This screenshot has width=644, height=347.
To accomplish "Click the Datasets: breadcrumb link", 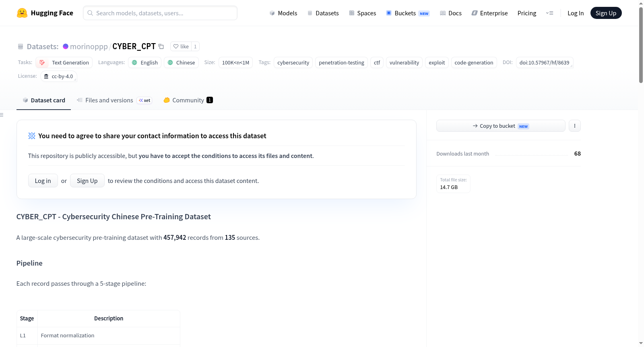I will [x=43, y=46].
